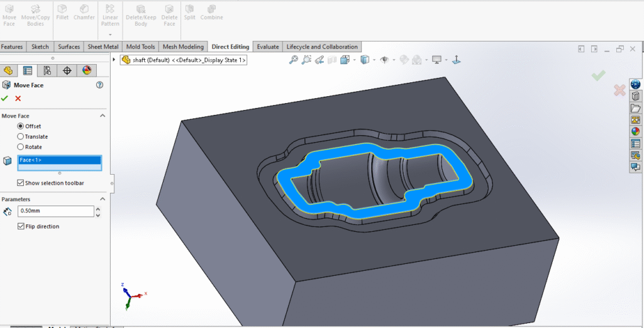Select the Rotate radio option
The image size is (644, 328).
tap(21, 147)
